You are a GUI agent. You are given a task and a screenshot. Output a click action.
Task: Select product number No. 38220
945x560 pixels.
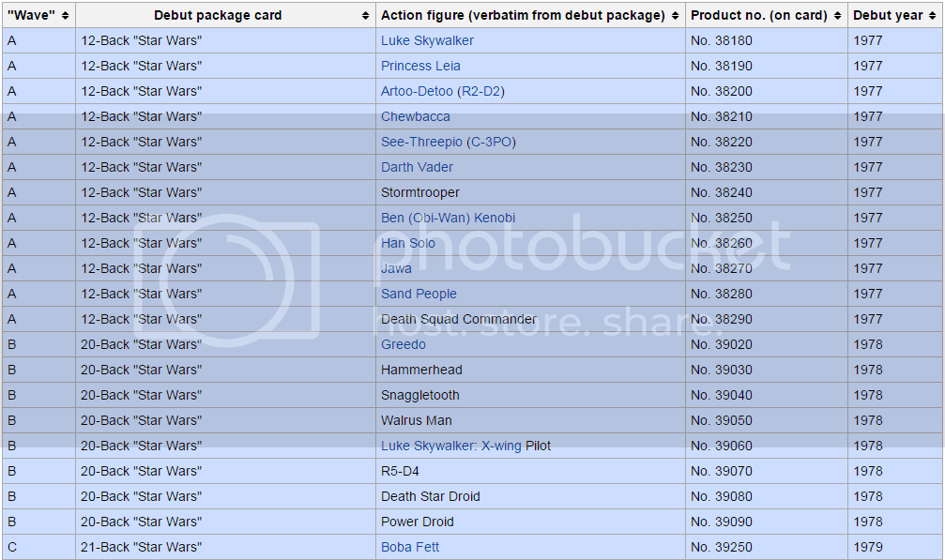pyautogui.click(x=722, y=142)
